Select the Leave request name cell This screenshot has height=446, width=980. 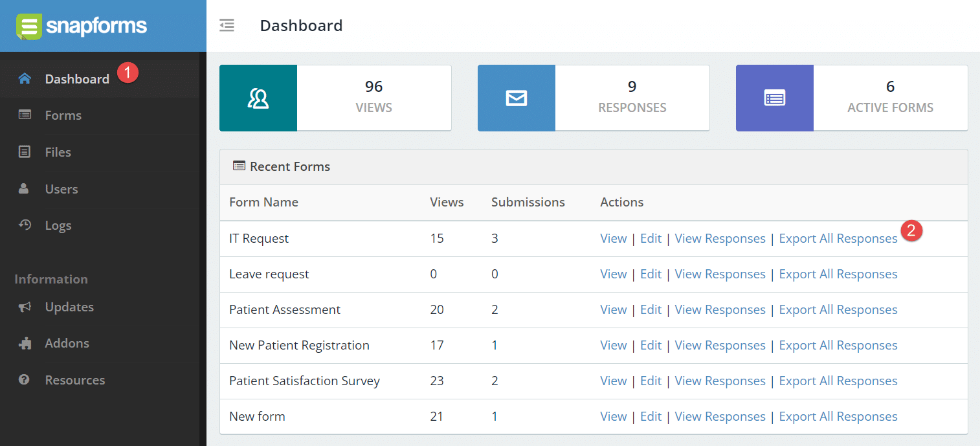[x=269, y=274]
